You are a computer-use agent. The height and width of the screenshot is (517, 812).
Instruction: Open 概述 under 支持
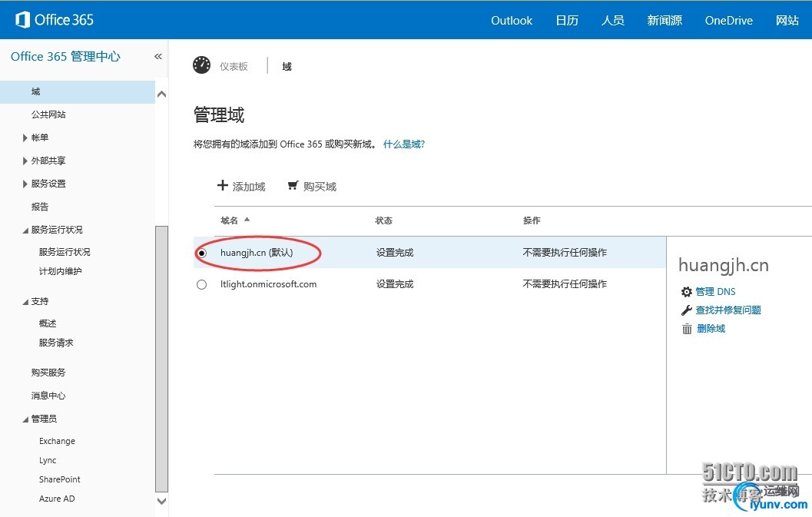[48, 323]
